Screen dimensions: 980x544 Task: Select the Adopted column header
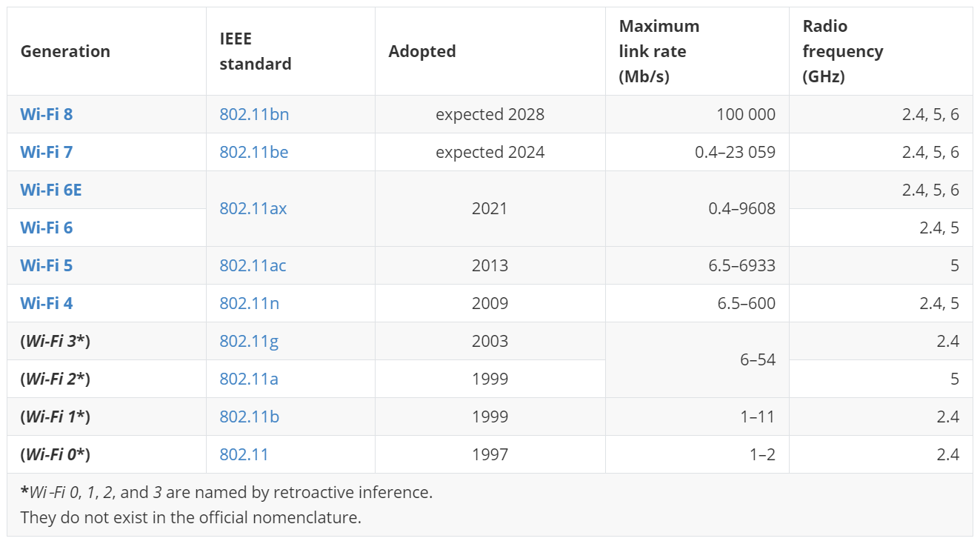tap(422, 52)
